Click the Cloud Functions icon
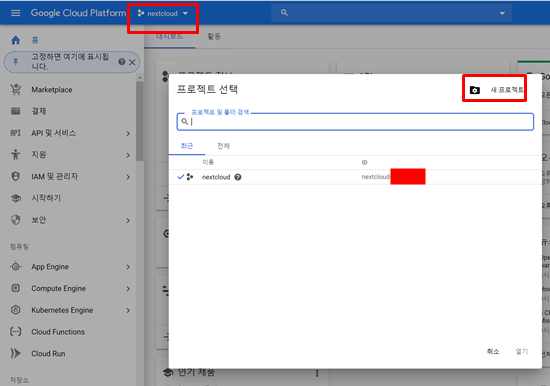Image resolution: width=550 pixels, height=386 pixels. [15, 332]
